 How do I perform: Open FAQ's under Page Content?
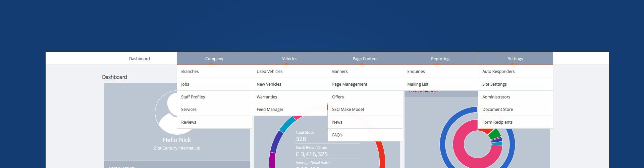365,135
